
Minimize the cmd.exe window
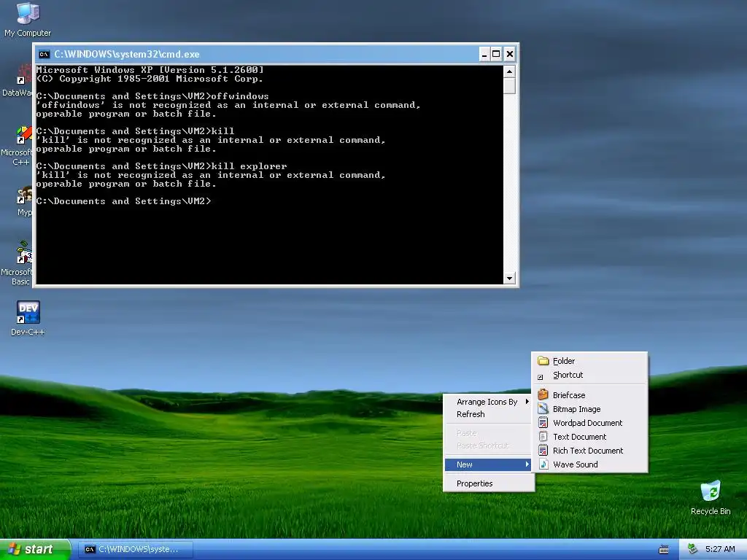pos(484,54)
